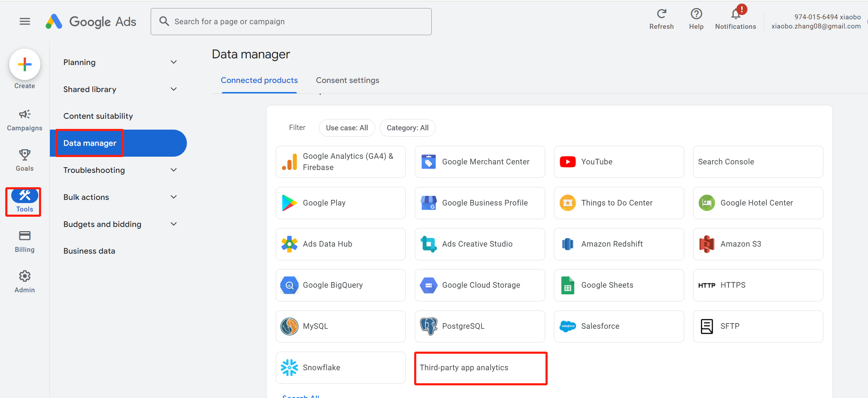The image size is (868, 398).
Task: Click the Amazon S3 icon
Action: 707,244
